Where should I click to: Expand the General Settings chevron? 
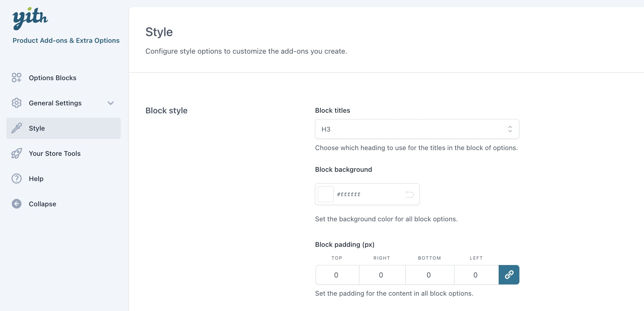pos(111,103)
